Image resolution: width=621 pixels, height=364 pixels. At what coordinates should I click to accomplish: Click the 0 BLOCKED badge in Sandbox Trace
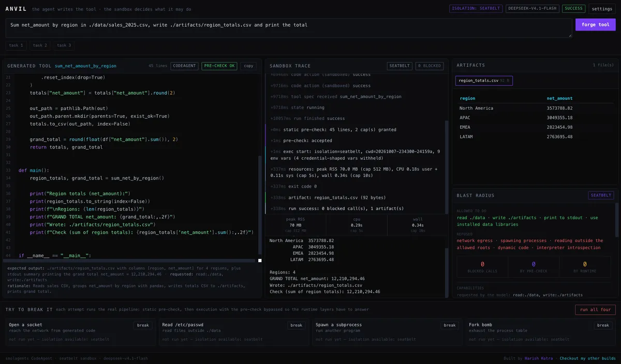(x=430, y=66)
